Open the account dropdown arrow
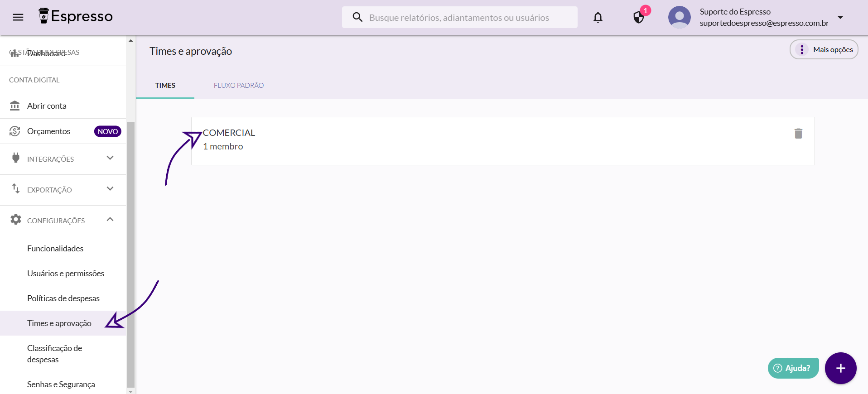 840,17
